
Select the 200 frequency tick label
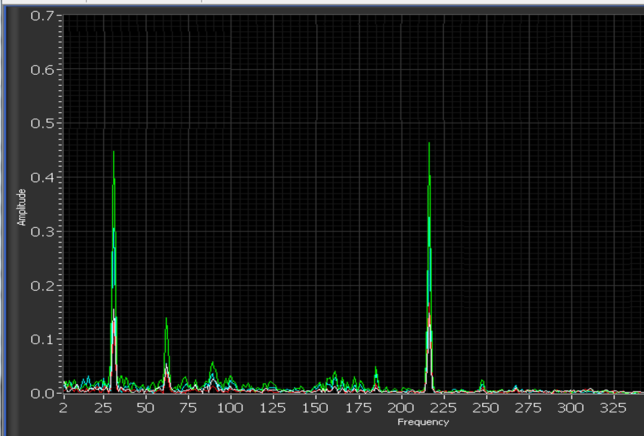click(x=401, y=408)
